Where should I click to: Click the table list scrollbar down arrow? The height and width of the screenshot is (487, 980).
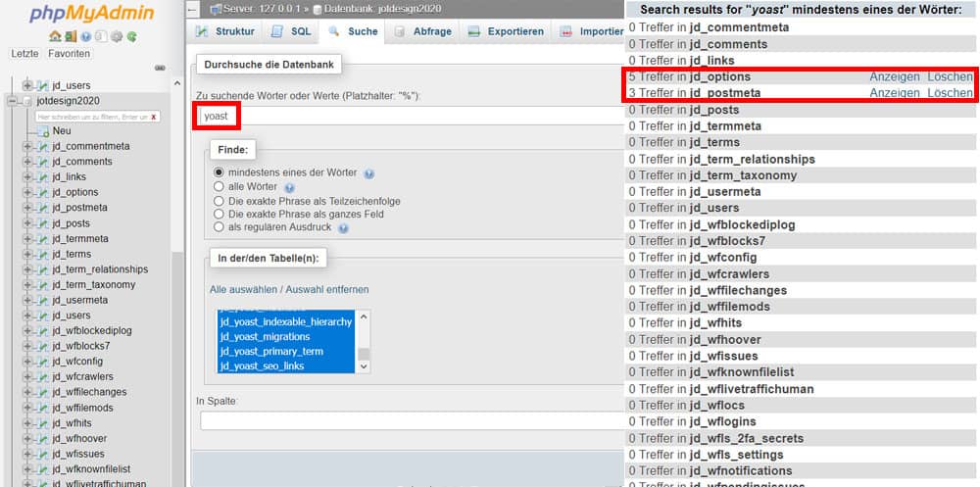pyautogui.click(x=364, y=367)
